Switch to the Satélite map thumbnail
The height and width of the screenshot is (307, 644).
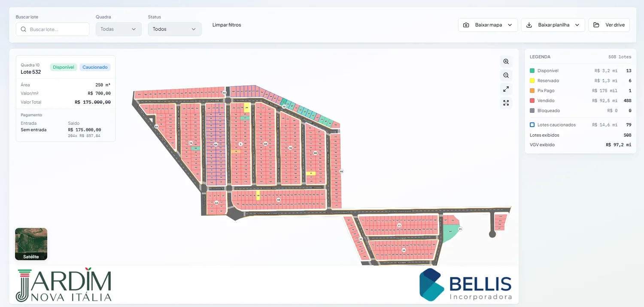(31, 244)
